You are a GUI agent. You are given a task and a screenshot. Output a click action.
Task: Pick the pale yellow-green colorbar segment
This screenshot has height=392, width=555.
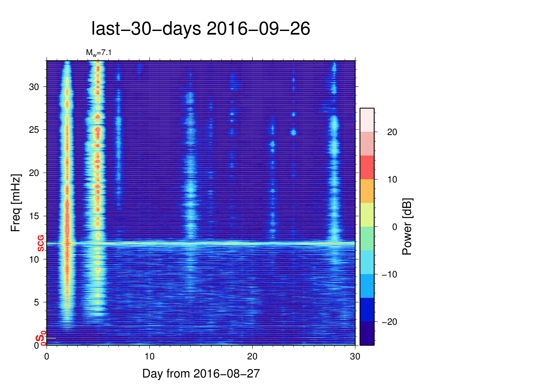(x=367, y=215)
